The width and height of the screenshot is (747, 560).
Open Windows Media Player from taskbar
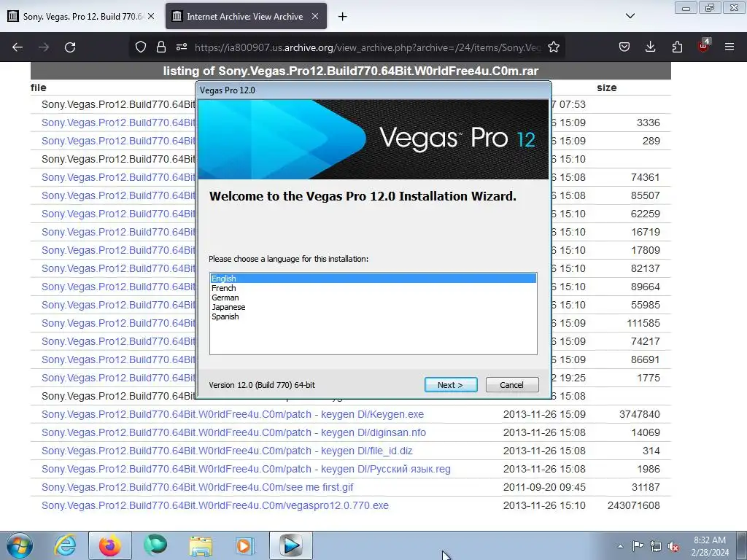tap(246, 545)
